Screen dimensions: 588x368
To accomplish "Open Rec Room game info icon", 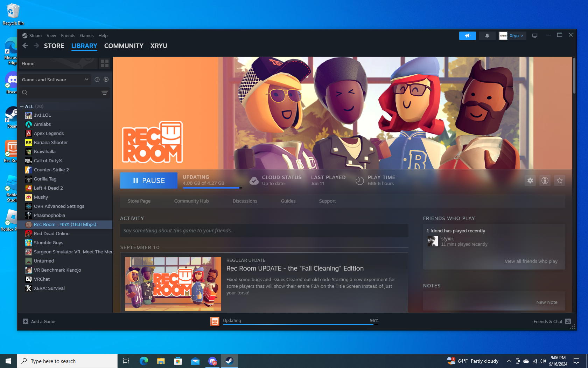I will 545,180.
